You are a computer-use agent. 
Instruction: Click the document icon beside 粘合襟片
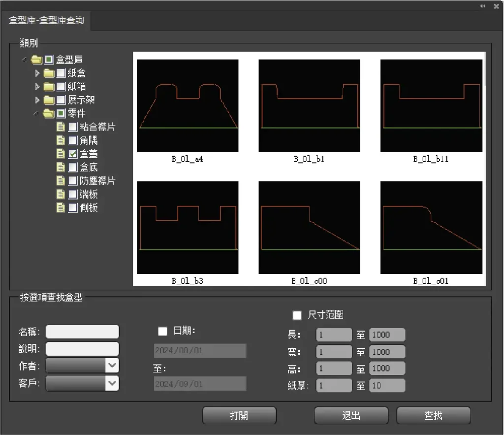click(61, 127)
